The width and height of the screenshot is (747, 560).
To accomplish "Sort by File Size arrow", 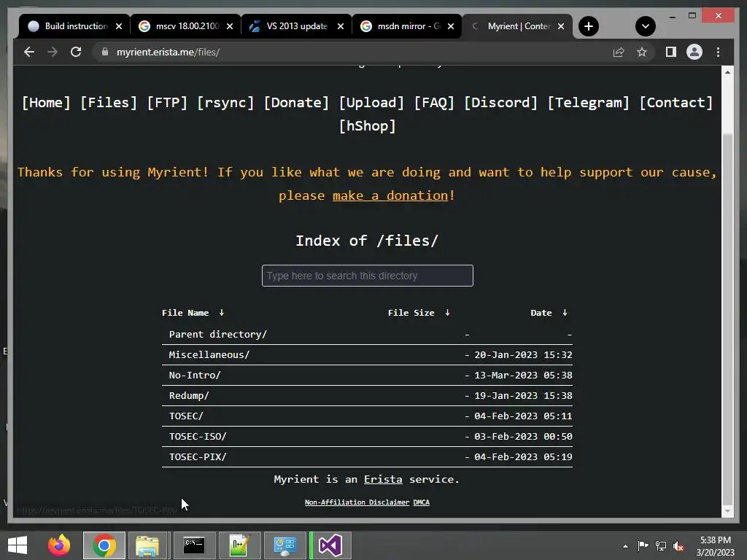I will tap(447, 313).
